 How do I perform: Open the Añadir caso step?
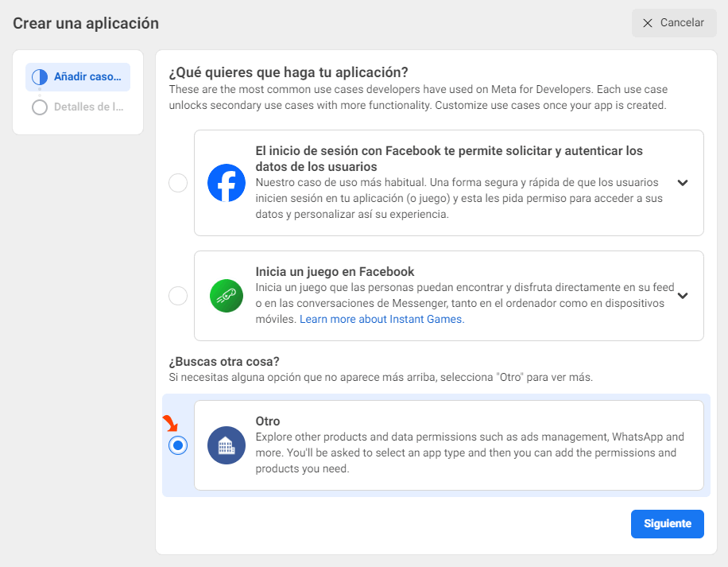click(x=78, y=77)
